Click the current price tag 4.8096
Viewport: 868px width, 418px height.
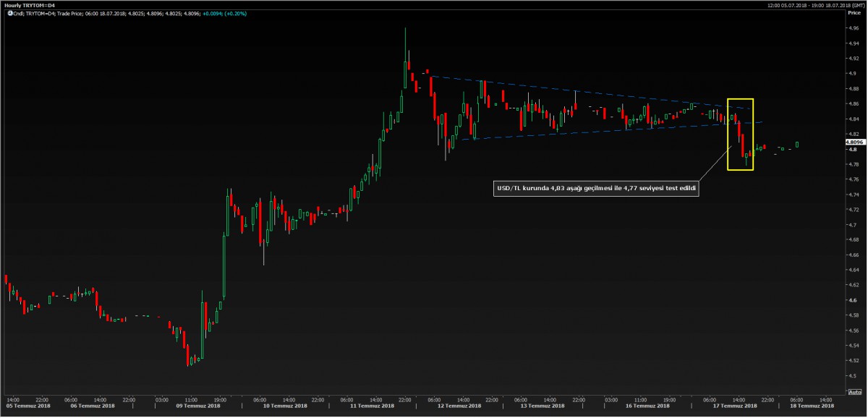(854, 143)
